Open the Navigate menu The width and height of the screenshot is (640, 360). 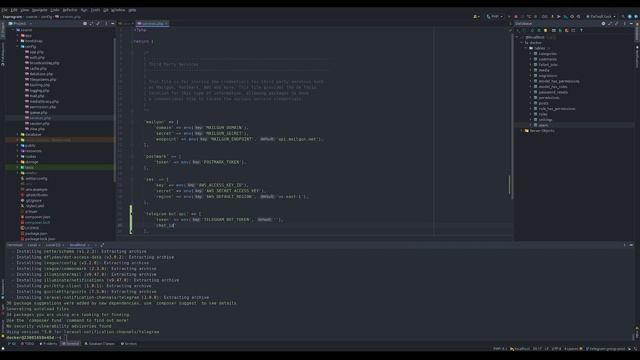tap(40, 10)
